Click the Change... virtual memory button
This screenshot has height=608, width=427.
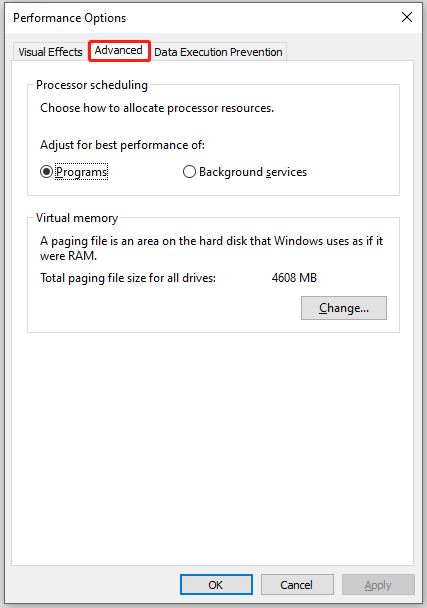point(344,308)
